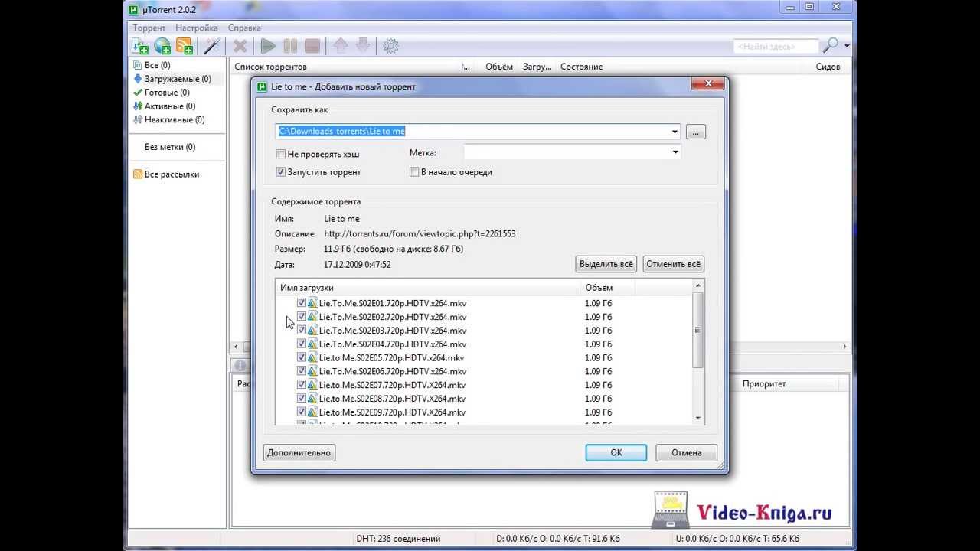980x551 pixels.
Task: Click Add Torrent from URL globe icon
Action: tap(162, 47)
